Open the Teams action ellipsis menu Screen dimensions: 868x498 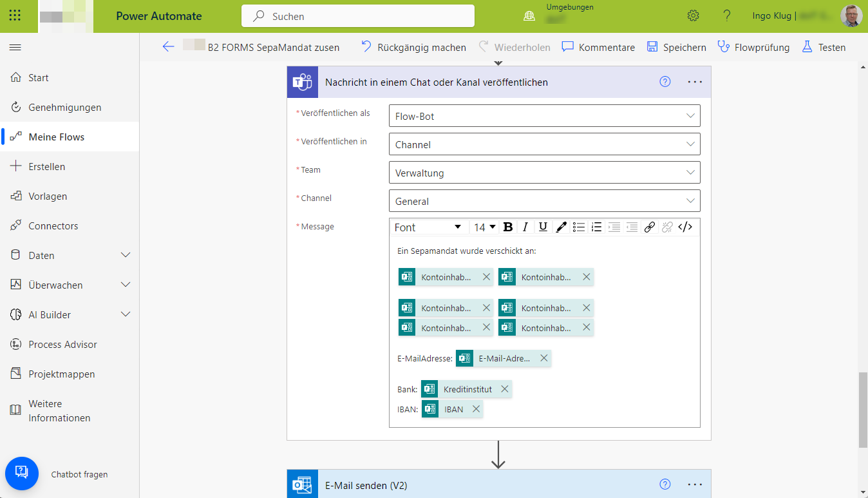tap(694, 82)
